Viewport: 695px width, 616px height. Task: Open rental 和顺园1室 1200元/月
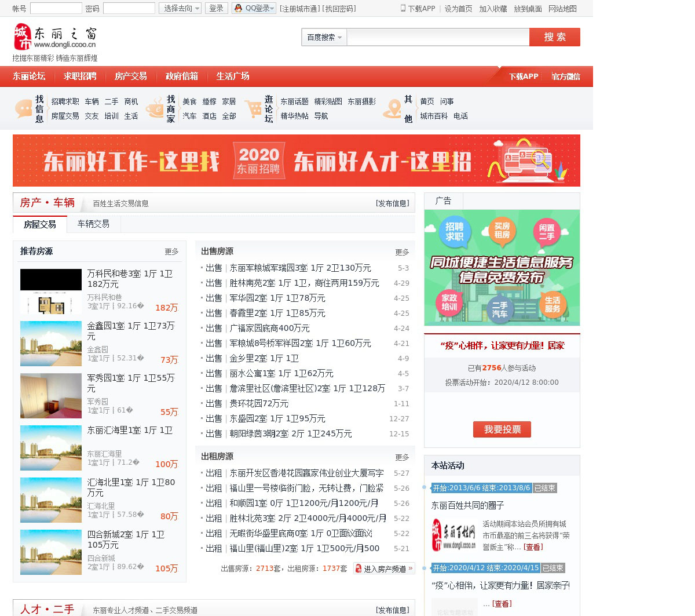click(x=303, y=503)
